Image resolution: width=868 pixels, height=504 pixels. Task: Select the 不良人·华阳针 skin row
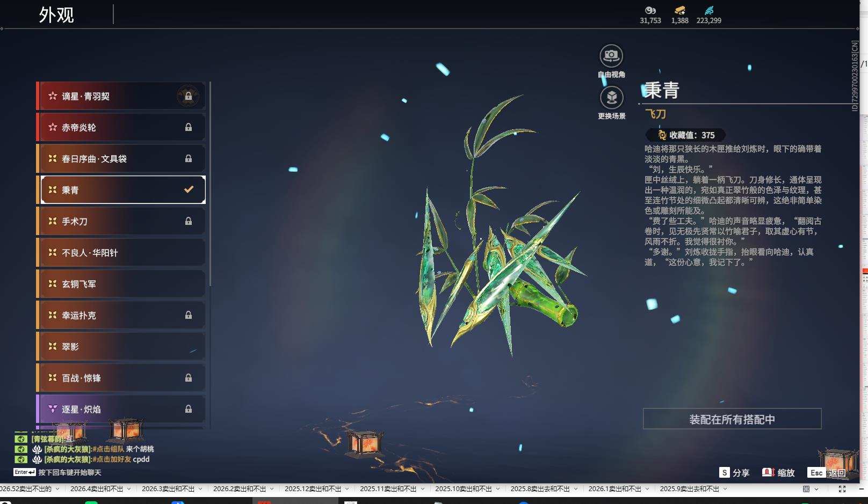(x=121, y=252)
